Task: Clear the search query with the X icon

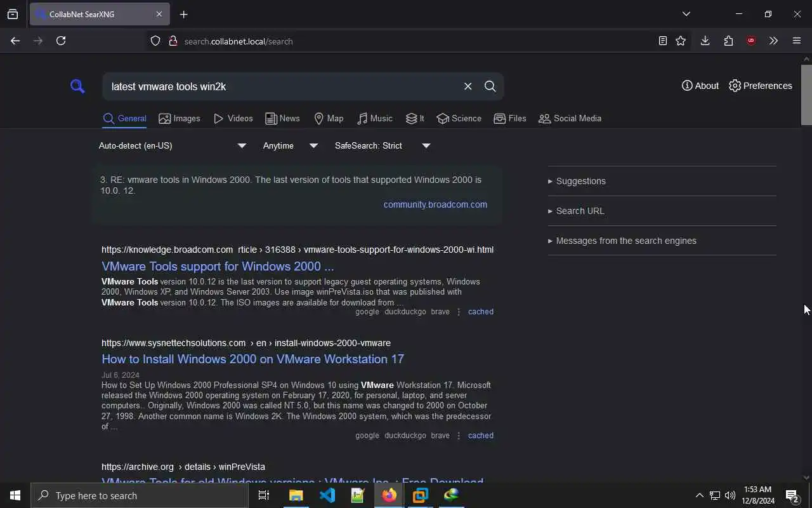Action: tap(468, 86)
